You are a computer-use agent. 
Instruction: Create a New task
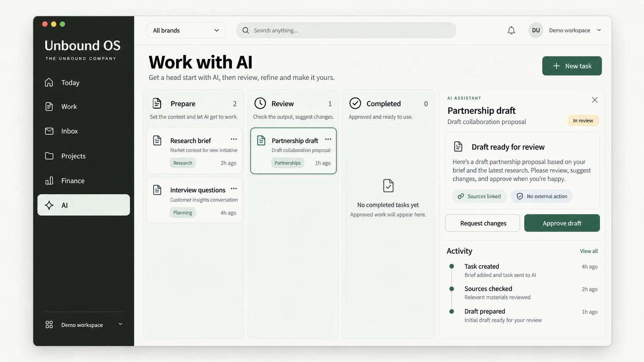coord(572,66)
